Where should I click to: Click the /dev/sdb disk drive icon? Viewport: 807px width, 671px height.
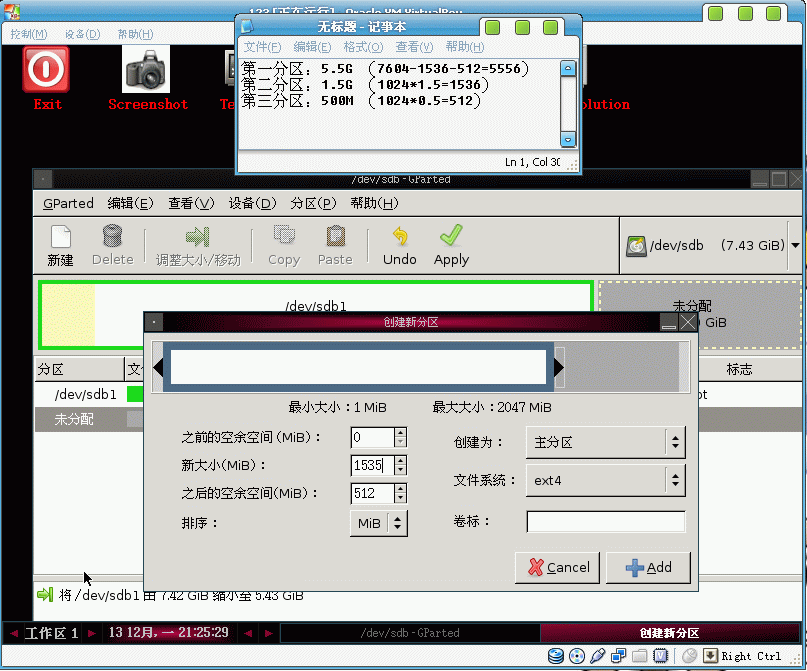pyautogui.click(x=636, y=246)
